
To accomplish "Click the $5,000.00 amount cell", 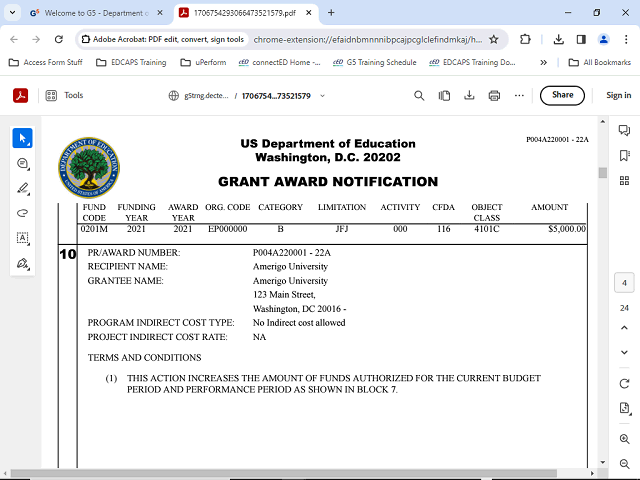I will pyautogui.click(x=567, y=229).
